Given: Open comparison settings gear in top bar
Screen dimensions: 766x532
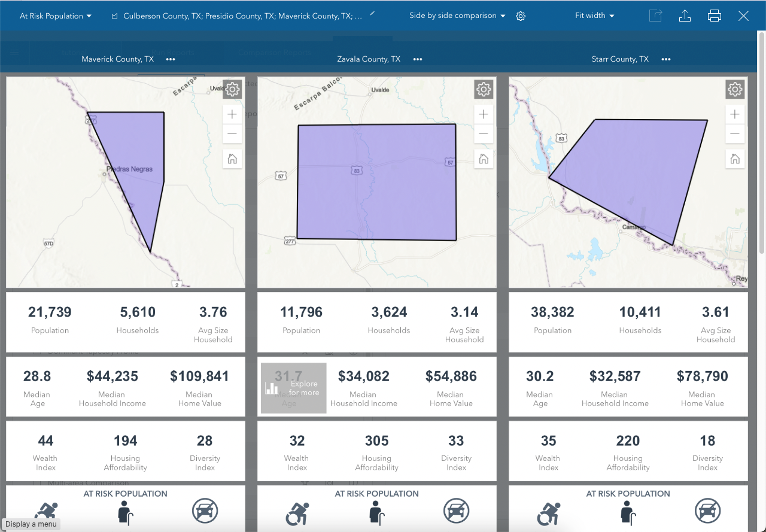Looking at the screenshot, I should pos(521,16).
